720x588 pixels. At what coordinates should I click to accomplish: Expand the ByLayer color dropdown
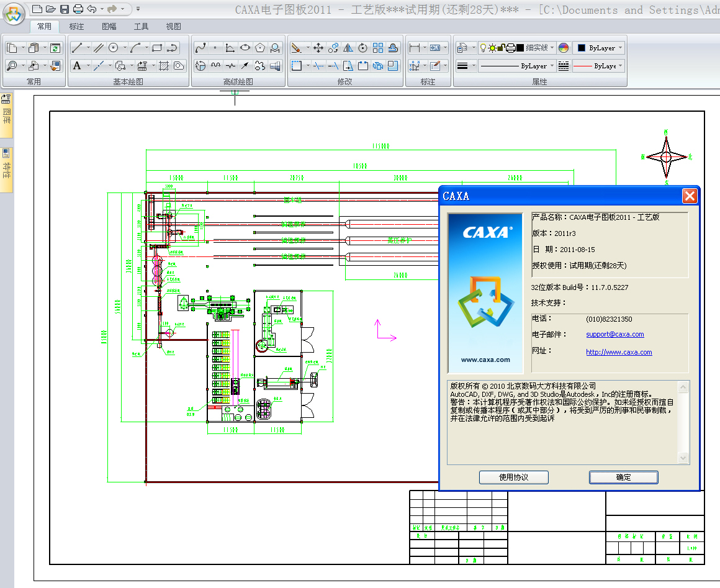coord(600,48)
